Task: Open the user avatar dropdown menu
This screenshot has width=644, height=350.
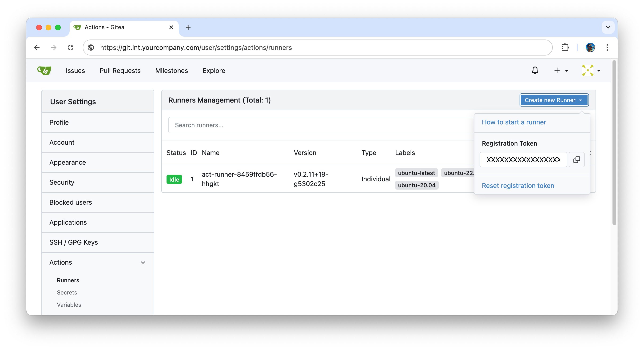Action: pyautogui.click(x=591, y=71)
